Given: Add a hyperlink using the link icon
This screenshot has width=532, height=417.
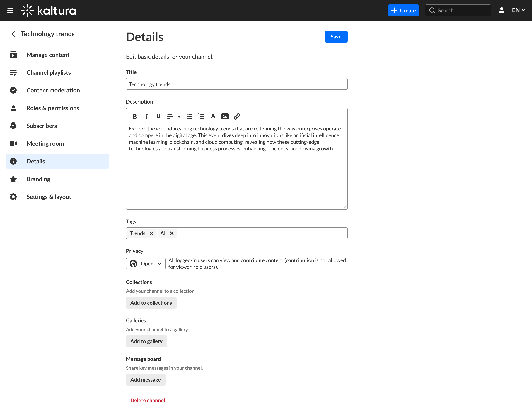Looking at the screenshot, I should point(237,116).
